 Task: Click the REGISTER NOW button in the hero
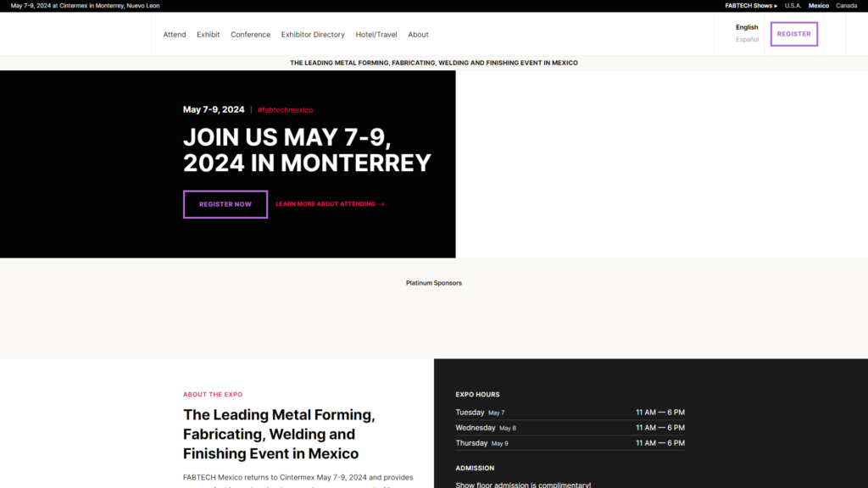[x=225, y=204]
